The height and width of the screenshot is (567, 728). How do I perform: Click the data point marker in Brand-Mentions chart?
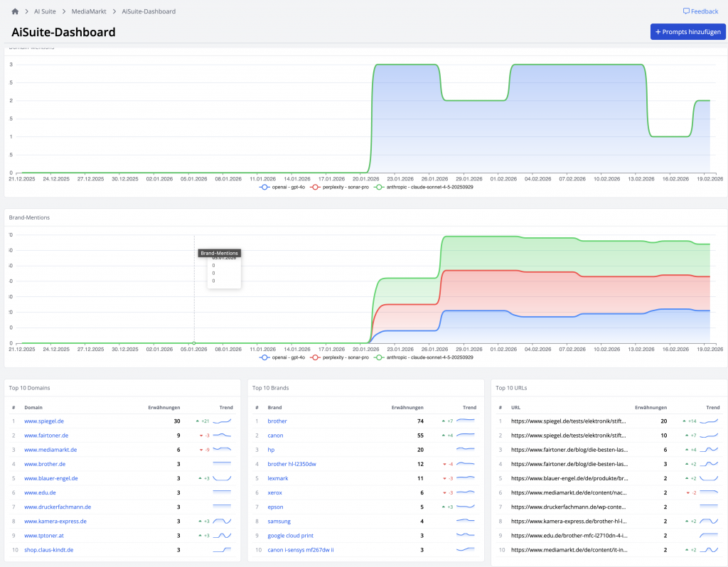[194, 343]
